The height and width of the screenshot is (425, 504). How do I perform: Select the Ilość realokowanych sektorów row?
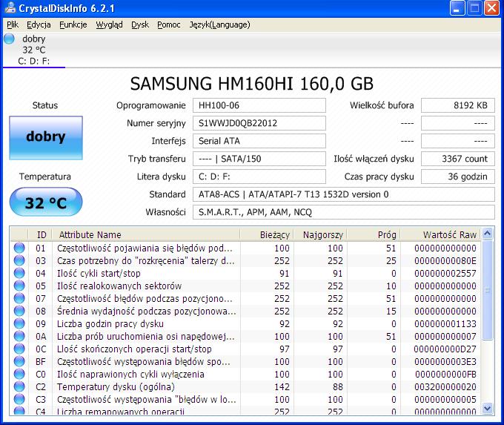(x=246, y=286)
